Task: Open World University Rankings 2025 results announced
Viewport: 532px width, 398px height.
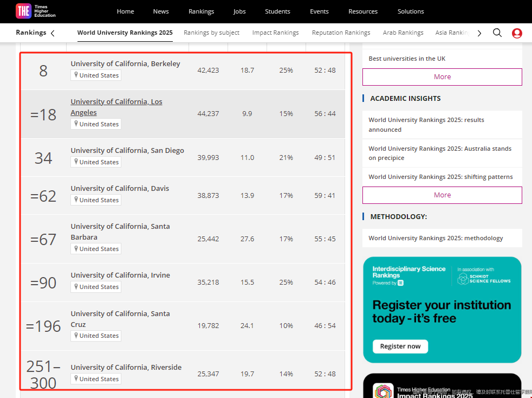Action: (x=426, y=125)
